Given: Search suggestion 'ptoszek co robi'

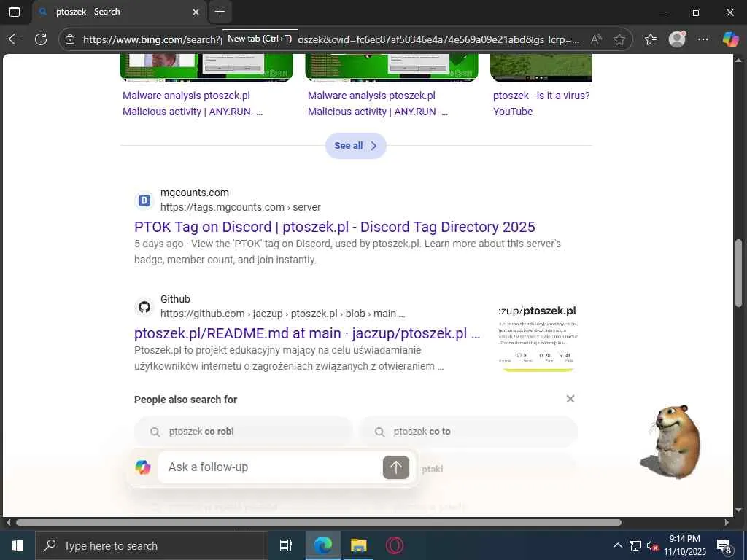Looking at the screenshot, I should 244,432.
